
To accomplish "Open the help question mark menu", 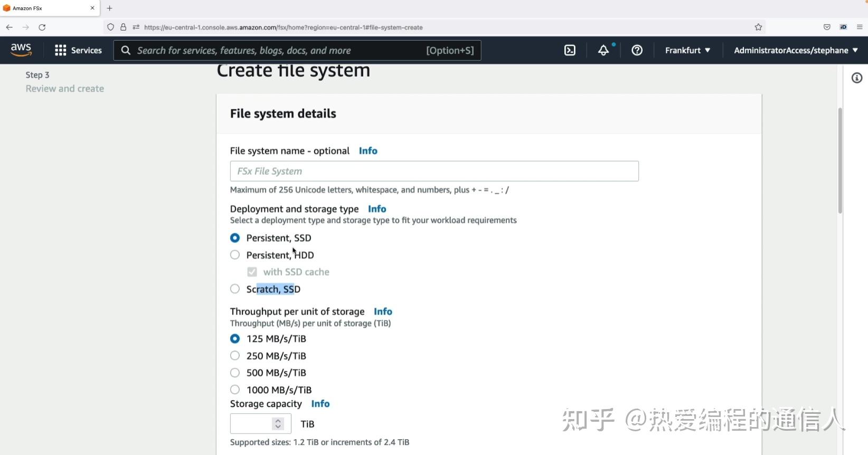I will (x=637, y=50).
